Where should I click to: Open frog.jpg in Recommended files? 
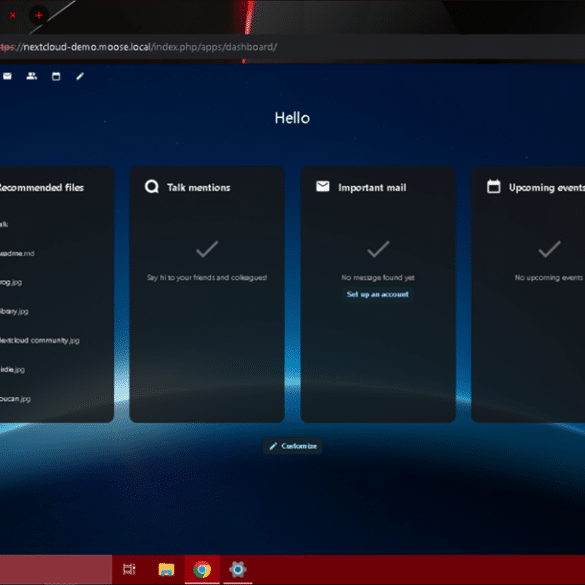[11, 282]
